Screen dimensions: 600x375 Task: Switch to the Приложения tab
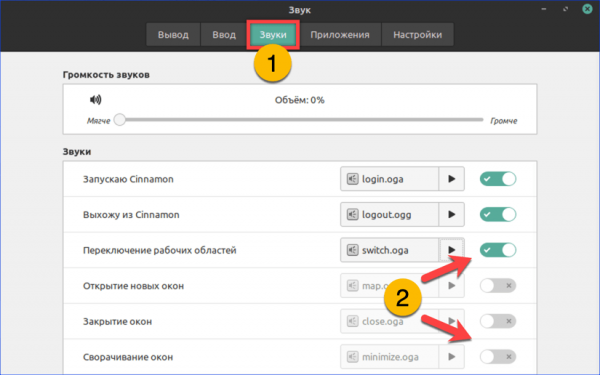pyautogui.click(x=340, y=34)
